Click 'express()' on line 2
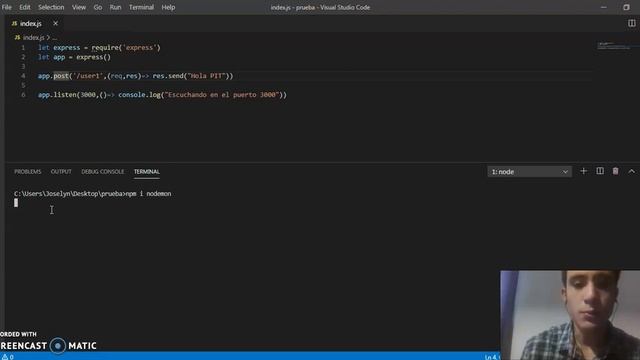Screen dimensions: 640x360 click(93, 57)
